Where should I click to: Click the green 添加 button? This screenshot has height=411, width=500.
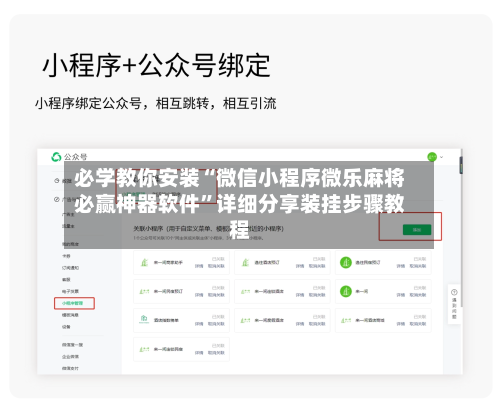coord(417,230)
